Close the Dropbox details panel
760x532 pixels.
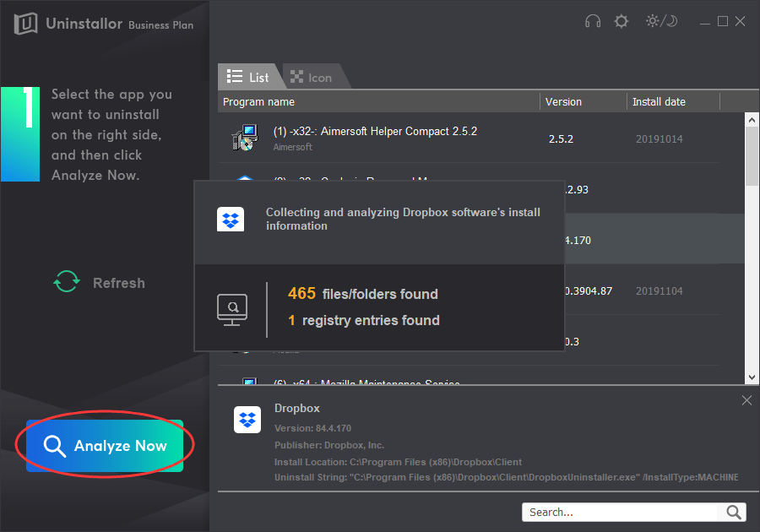pos(746,400)
